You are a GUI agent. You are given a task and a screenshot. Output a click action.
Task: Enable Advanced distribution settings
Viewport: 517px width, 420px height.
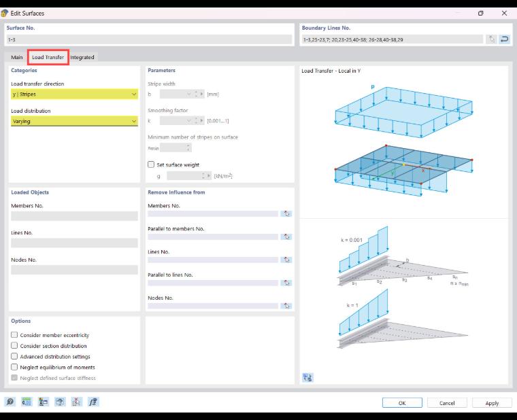14,356
